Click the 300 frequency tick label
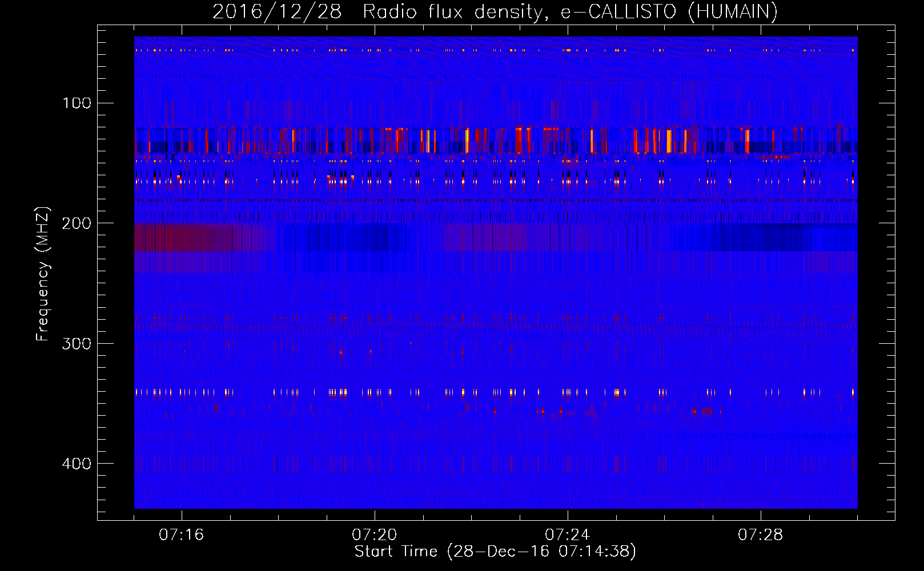 [77, 344]
